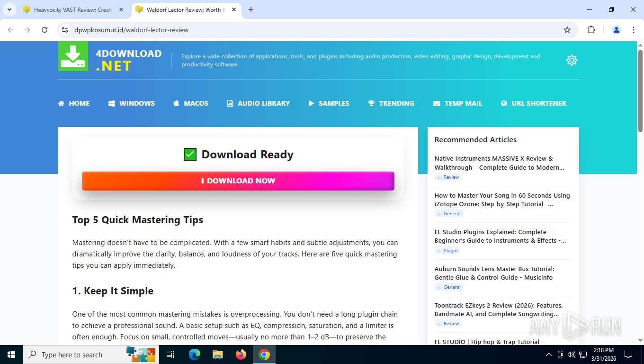Open Auburn Sounds Lens Master Bus article
Viewport: 644px width, 364px height.
[494, 273]
